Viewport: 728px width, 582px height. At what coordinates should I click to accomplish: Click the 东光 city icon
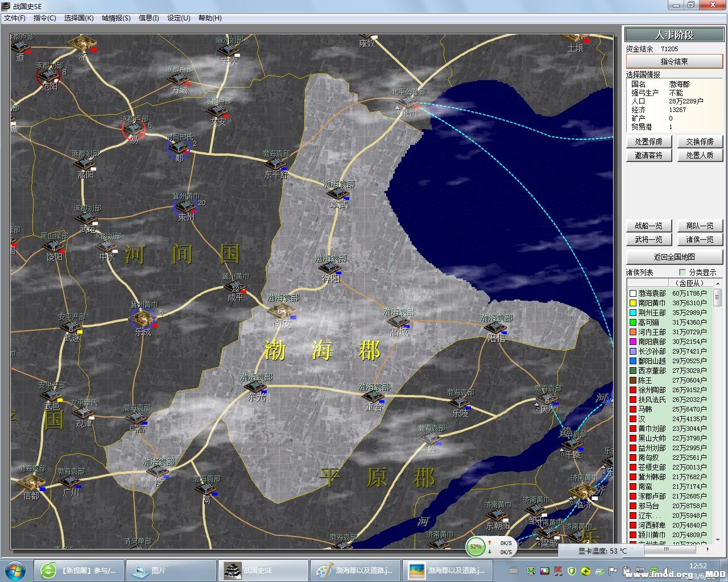coord(256,386)
